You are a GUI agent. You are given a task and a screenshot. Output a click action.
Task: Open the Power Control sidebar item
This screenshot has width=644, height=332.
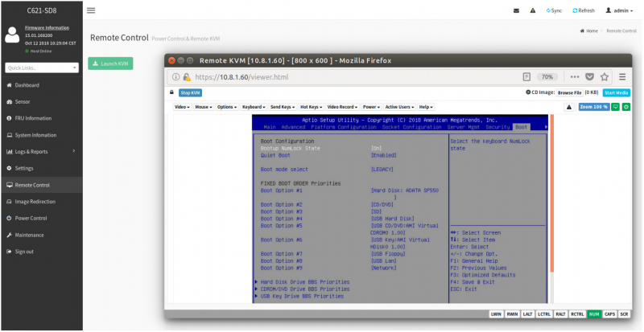(31, 218)
